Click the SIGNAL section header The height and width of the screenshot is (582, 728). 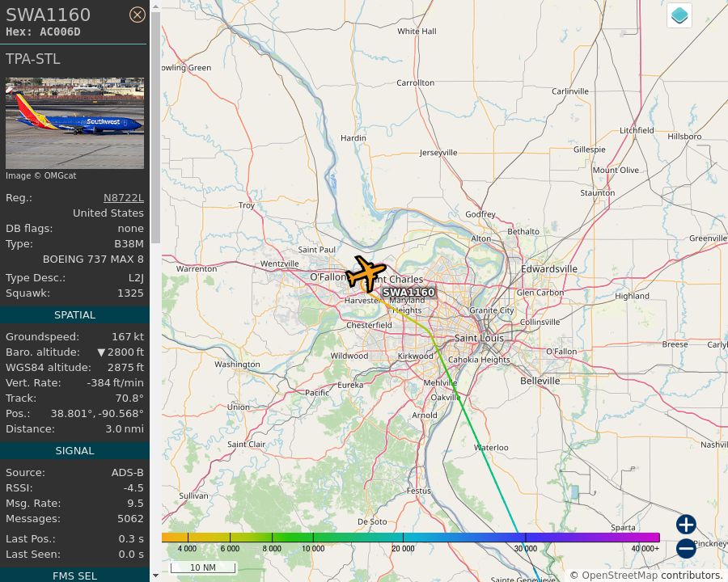click(74, 451)
